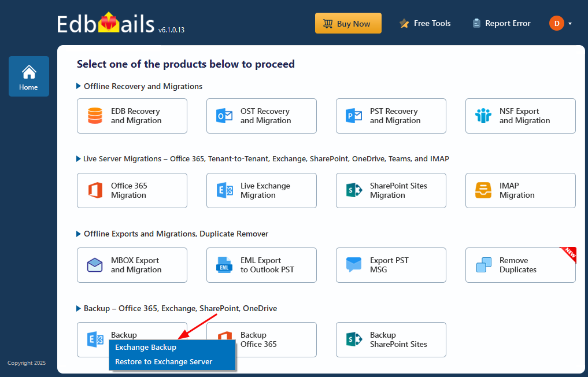The height and width of the screenshot is (377, 588).
Task: Click the Buy Now button
Action: [x=349, y=23]
